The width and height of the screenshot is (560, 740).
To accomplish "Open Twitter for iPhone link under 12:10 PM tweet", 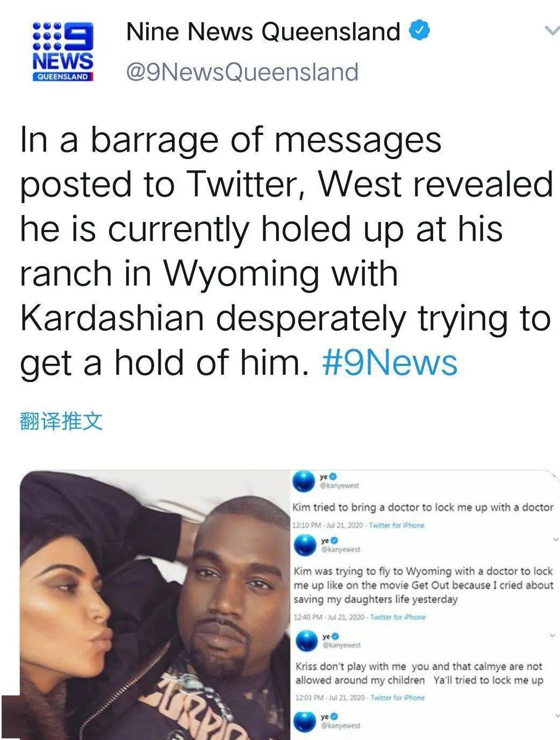I will pyautogui.click(x=397, y=525).
